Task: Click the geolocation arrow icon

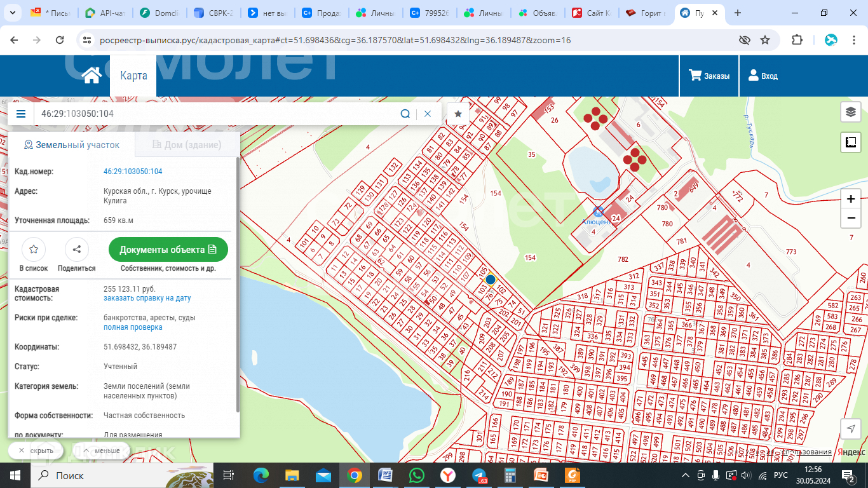Action: (851, 429)
